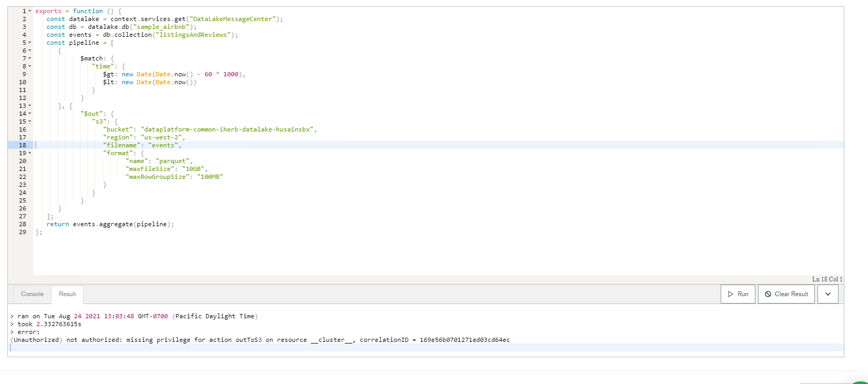Click the Clear Result button

point(786,294)
